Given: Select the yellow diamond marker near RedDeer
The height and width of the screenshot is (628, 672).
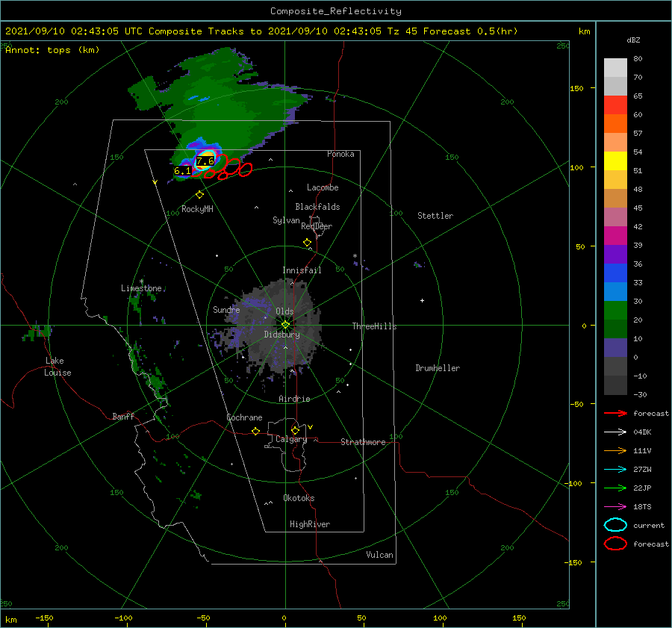Looking at the screenshot, I should click(x=307, y=243).
